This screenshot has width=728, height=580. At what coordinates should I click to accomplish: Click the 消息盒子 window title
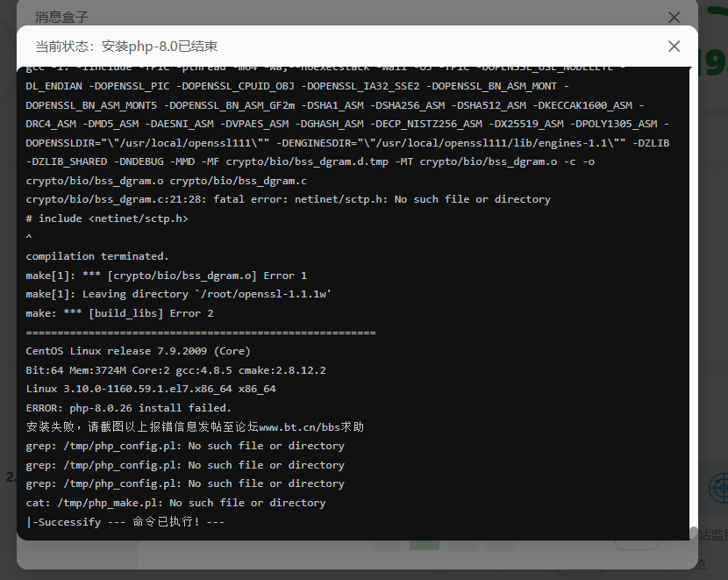[x=61, y=18]
